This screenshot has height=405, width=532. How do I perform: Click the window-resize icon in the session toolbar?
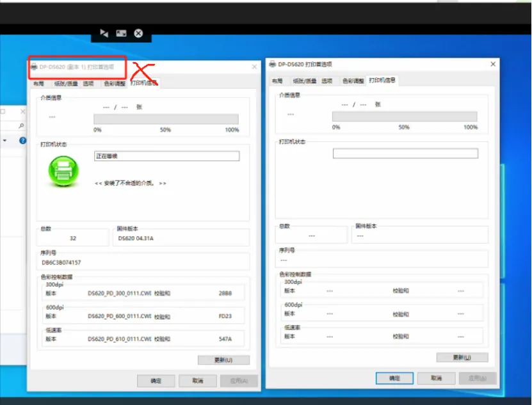click(121, 33)
